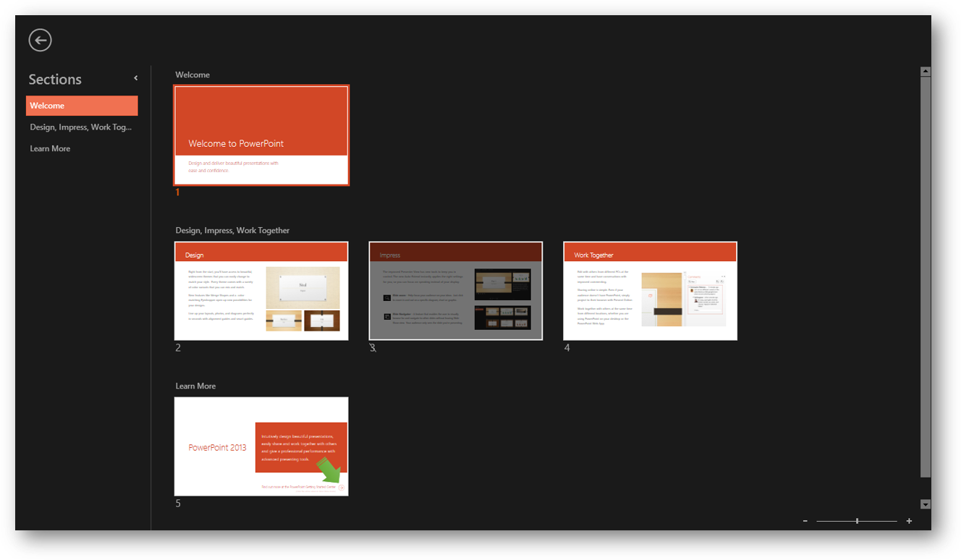Screen dimensions: 961x560
Task: Open the Impress slide thumbnail
Action: tap(456, 291)
